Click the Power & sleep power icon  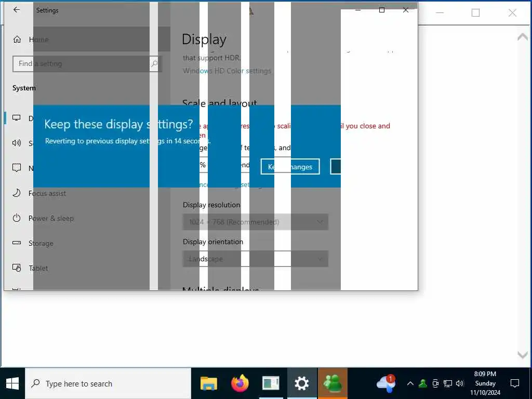(x=17, y=218)
